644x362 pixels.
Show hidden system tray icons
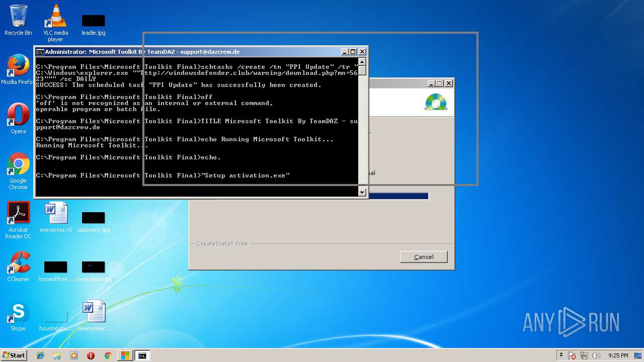coord(561,355)
